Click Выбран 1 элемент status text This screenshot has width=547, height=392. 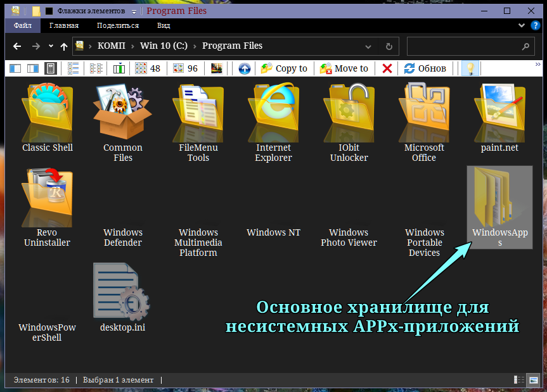119,380
